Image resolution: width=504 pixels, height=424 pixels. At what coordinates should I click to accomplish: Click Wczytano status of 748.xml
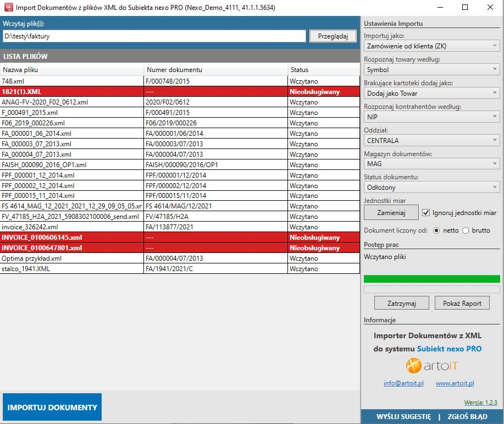(304, 81)
